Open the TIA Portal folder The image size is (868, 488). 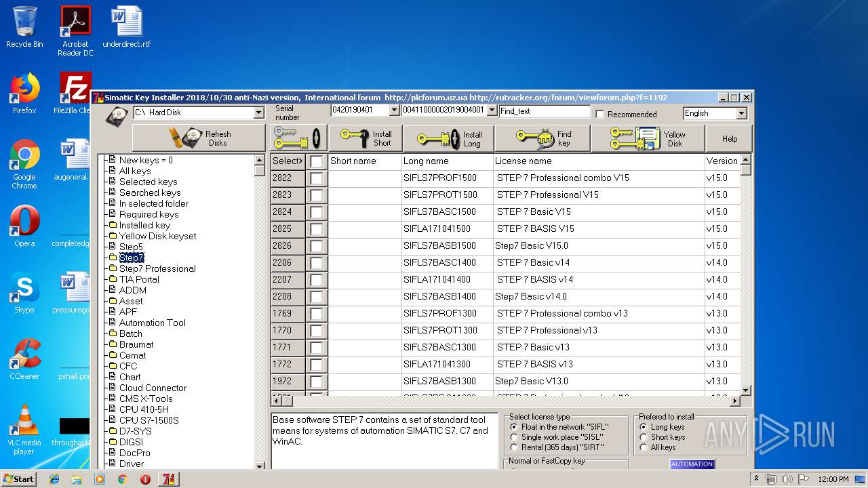[139, 279]
